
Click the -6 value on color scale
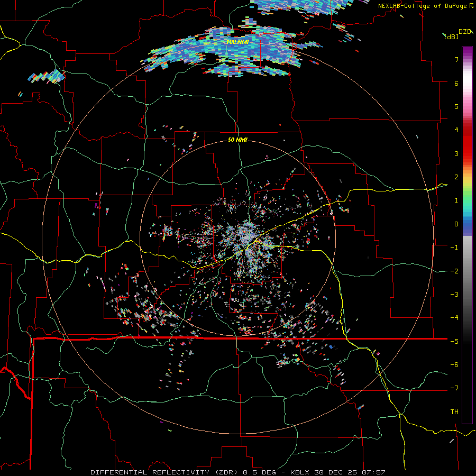click(x=454, y=365)
